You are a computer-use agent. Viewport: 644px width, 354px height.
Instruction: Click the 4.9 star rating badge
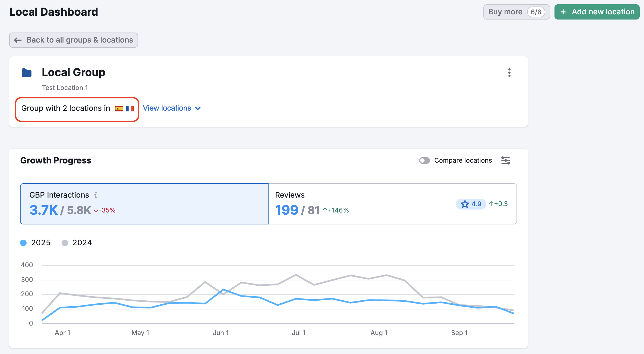point(471,204)
